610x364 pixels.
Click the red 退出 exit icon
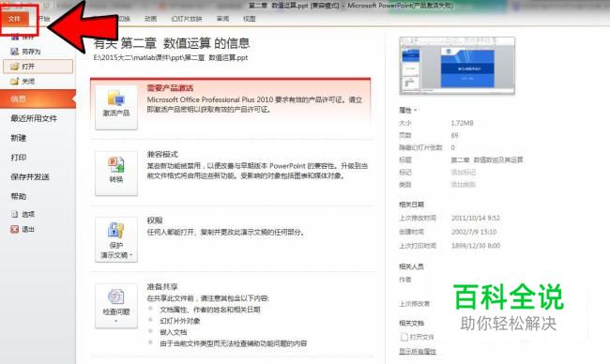(15, 230)
